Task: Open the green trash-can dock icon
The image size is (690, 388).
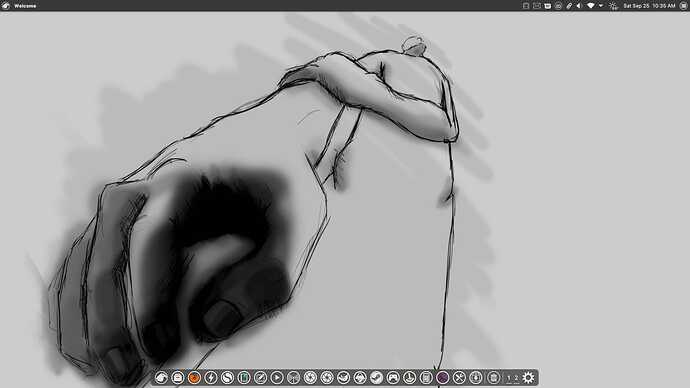Action: coord(244,377)
